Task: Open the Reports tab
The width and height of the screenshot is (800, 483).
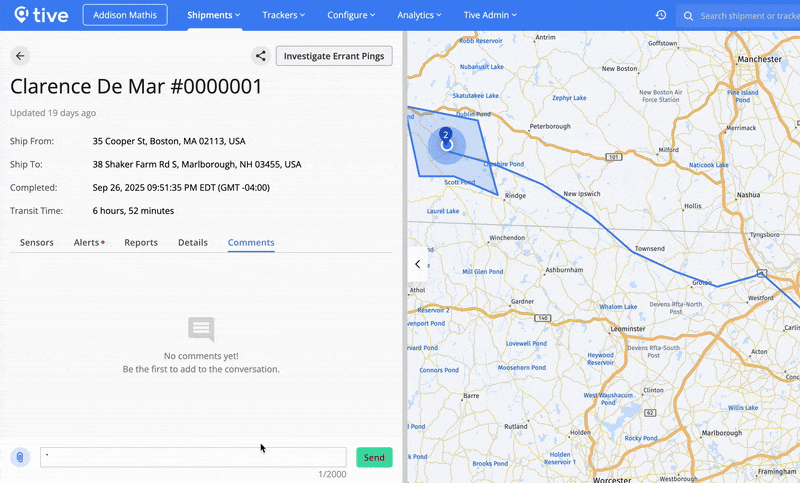Action: tap(141, 242)
